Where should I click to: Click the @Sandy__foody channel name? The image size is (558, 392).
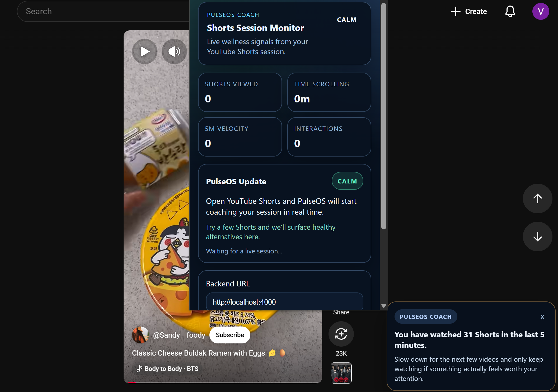179,335
